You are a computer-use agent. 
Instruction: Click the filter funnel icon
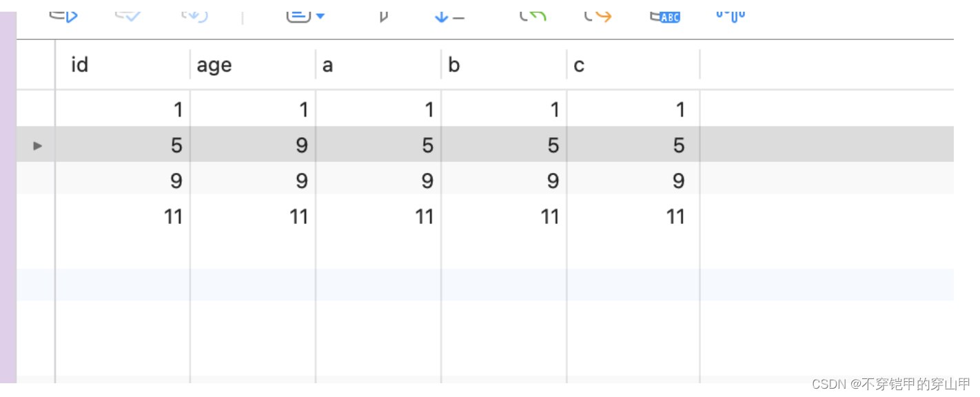coord(384,15)
